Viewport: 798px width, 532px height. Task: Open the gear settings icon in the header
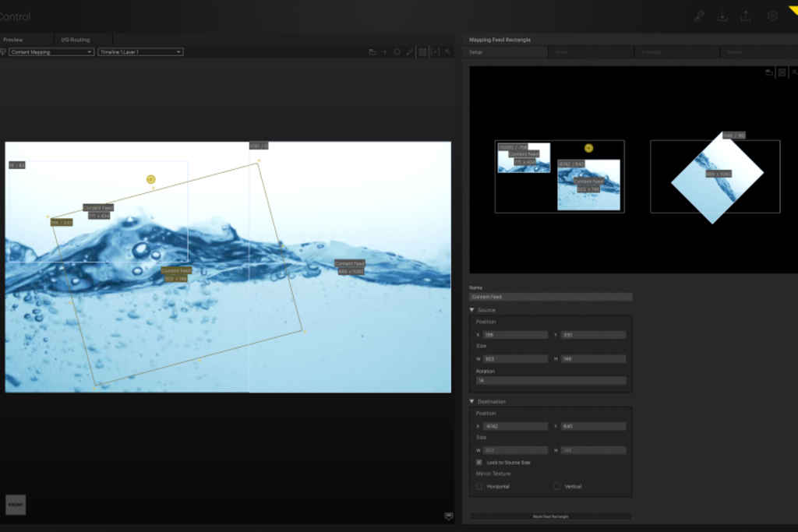coord(772,16)
